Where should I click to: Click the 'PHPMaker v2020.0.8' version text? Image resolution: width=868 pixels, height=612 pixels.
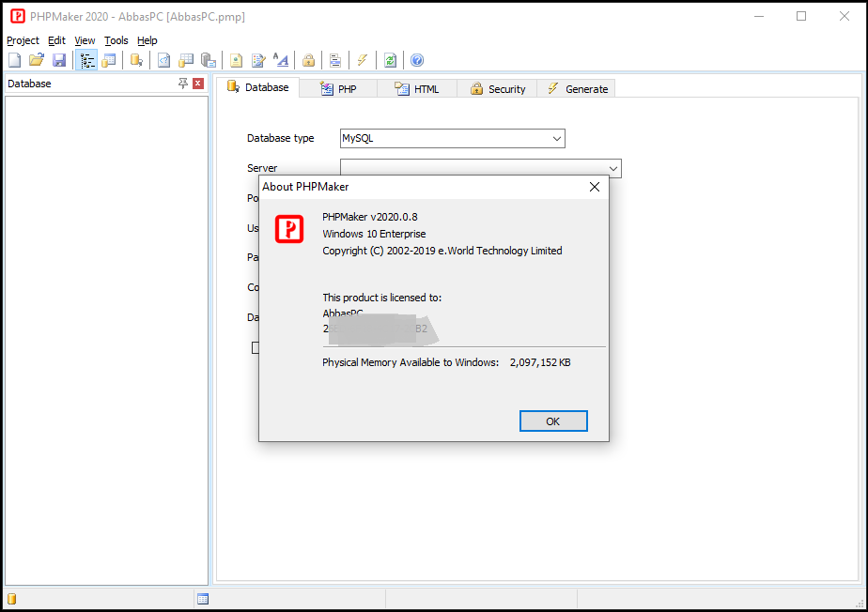click(x=370, y=217)
